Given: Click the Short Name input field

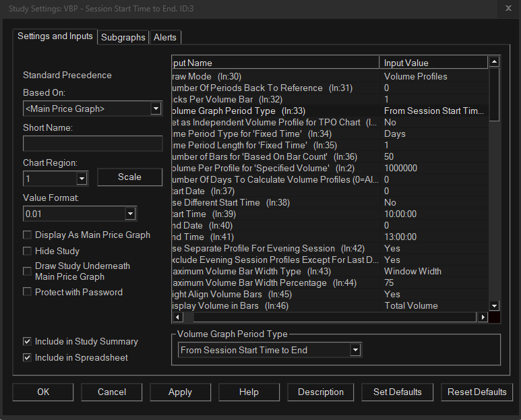Looking at the screenshot, I should (x=92, y=144).
